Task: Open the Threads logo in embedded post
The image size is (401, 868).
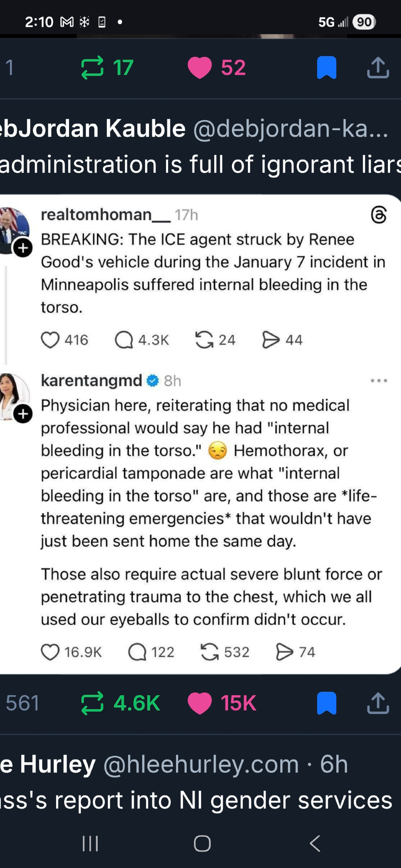Action: 379,215
